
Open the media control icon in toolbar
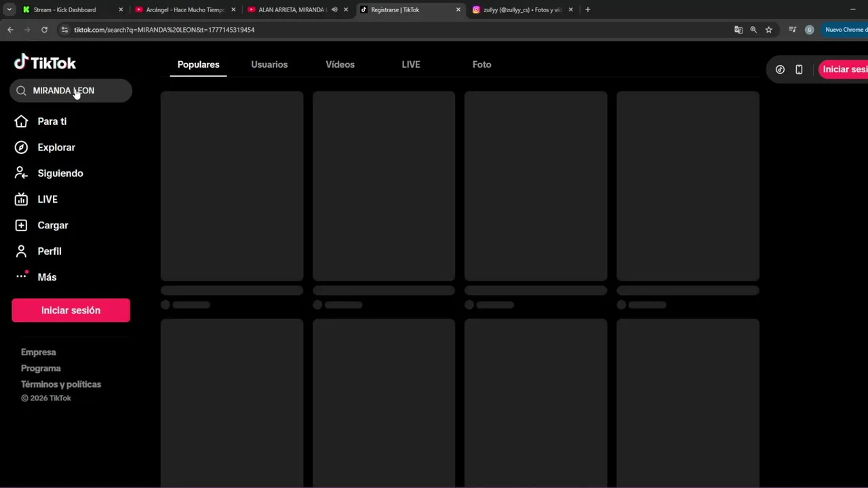[792, 30]
